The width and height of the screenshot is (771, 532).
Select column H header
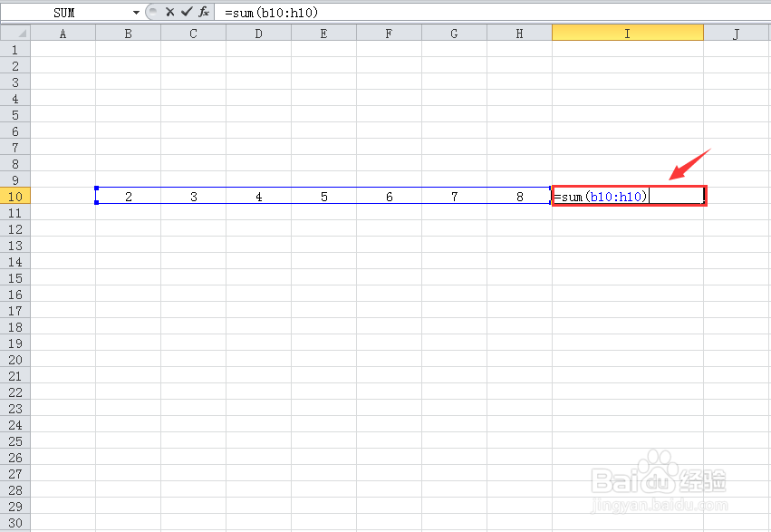[520, 34]
